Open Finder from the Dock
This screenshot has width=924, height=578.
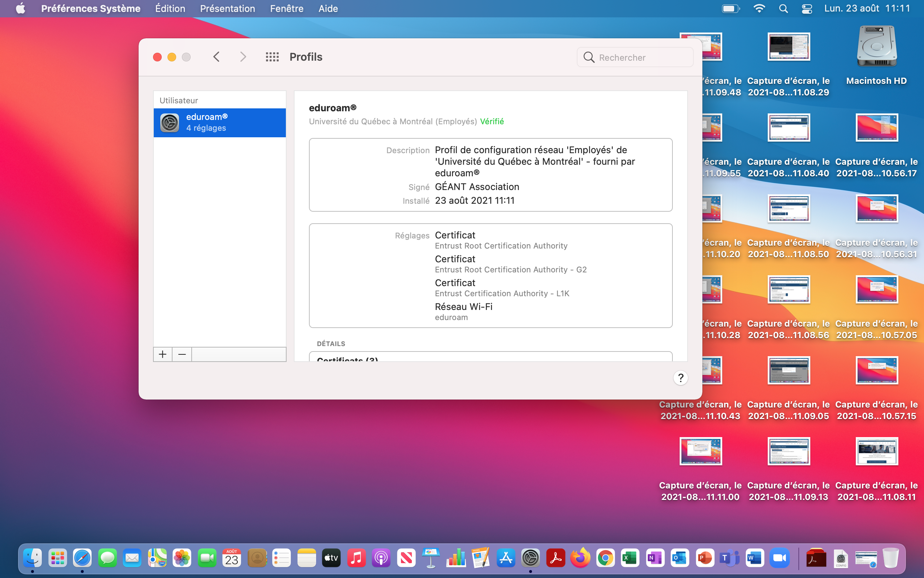click(x=32, y=558)
